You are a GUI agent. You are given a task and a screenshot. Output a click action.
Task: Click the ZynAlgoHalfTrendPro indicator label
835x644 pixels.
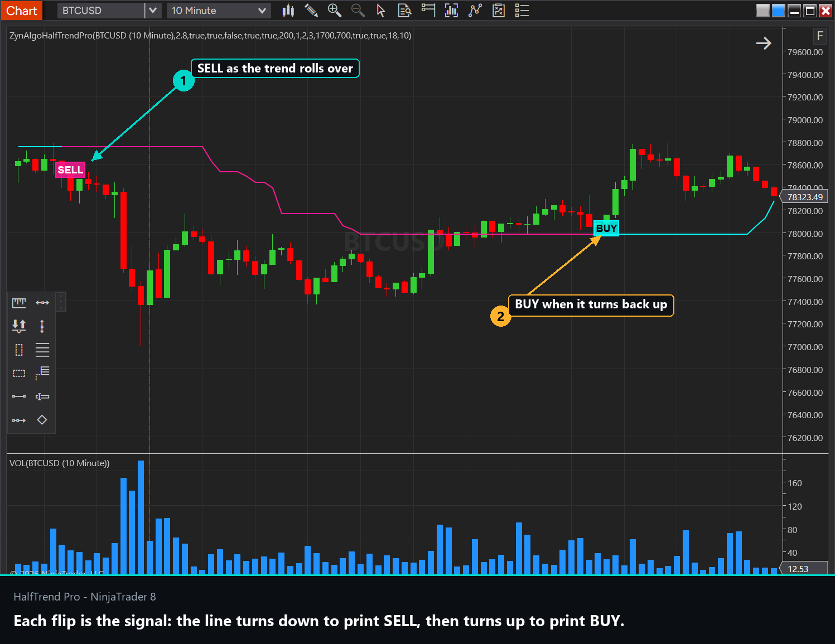point(210,35)
